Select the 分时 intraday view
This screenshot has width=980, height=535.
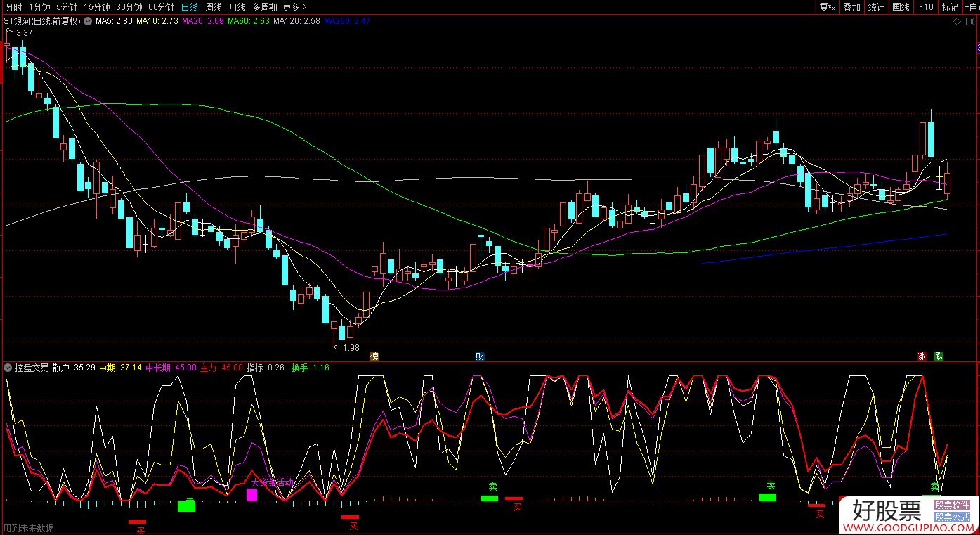tap(13, 7)
